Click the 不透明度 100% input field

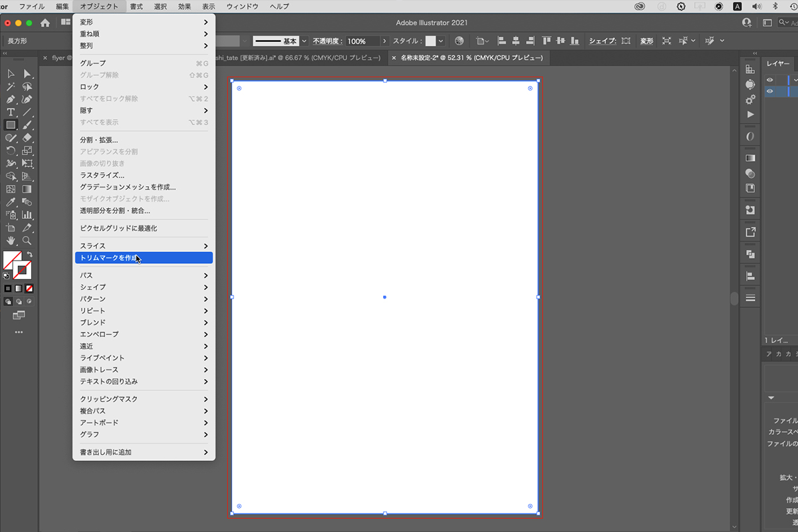point(362,41)
